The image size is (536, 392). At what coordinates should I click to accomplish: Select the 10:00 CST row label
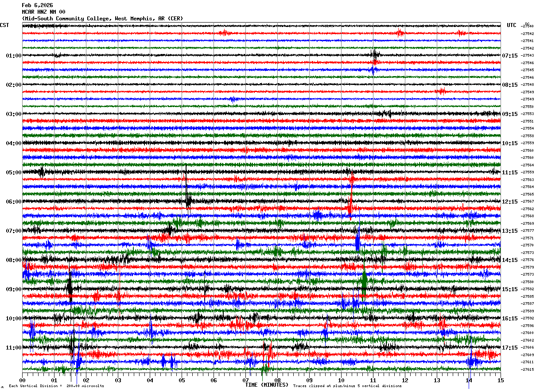tap(14, 319)
